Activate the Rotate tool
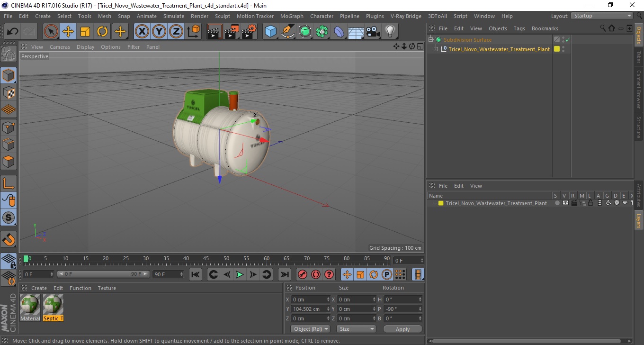This screenshot has height=345, width=644. pos(102,32)
